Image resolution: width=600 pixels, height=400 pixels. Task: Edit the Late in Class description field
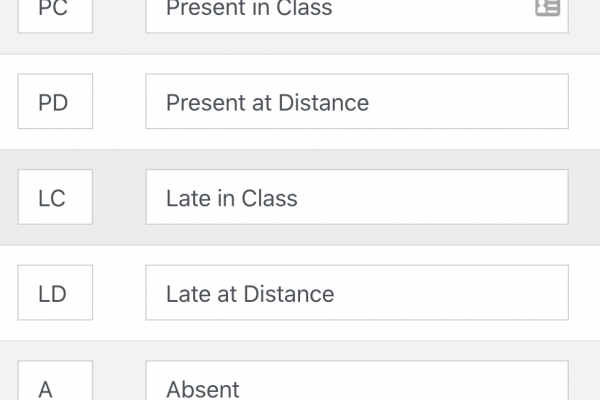357,197
